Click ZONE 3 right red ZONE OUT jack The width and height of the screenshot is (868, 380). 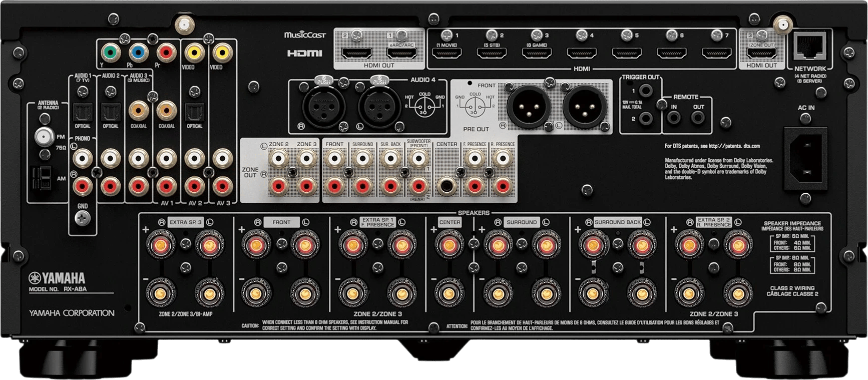tap(306, 187)
